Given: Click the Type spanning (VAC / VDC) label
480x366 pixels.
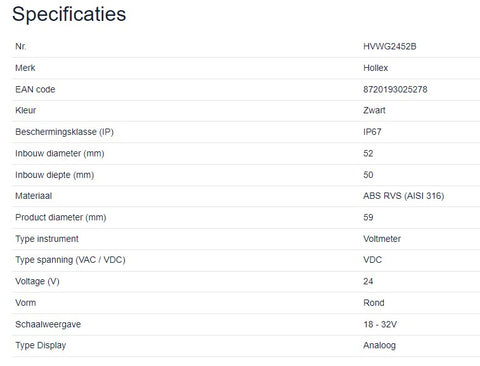Looking at the screenshot, I should pos(70,260).
